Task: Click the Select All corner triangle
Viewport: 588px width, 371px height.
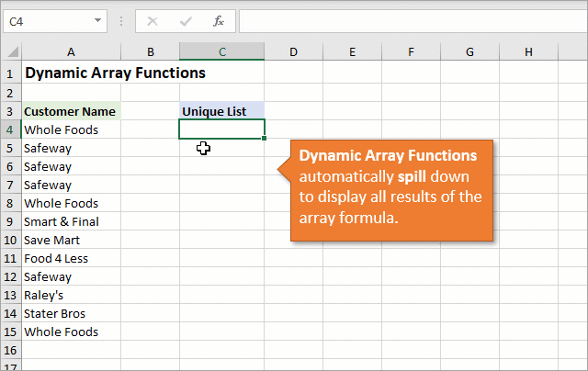Action: pyautogui.click(x=11, y=52)
